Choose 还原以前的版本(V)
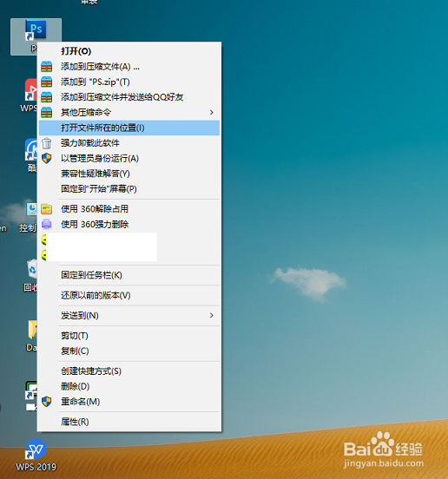The width and height of the screenshot is (448, 479). point(129,295)
